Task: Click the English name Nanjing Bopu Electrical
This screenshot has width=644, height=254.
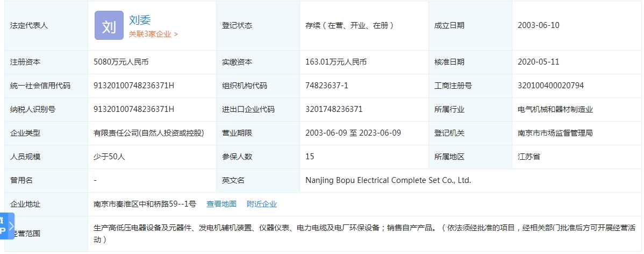Action: click(x=388, y=180)
